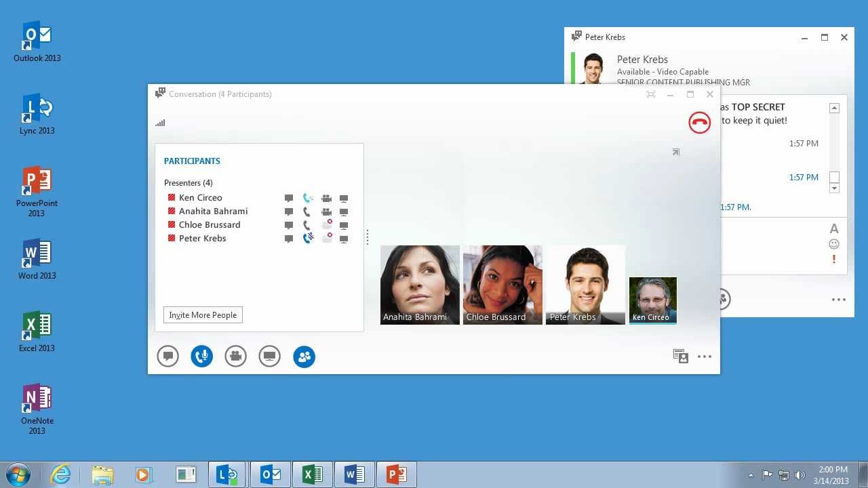Screen dimensions: 868x488
Task: Click Peter Krebs's disabled video icon
Action: click(x=327, y=238)
